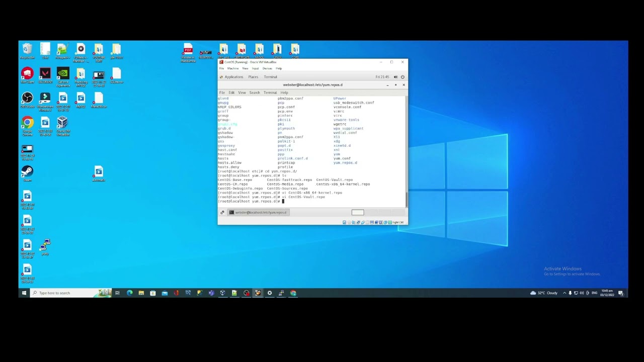Select the Practicing MYSQL folder icon

[x=80, y=76]
